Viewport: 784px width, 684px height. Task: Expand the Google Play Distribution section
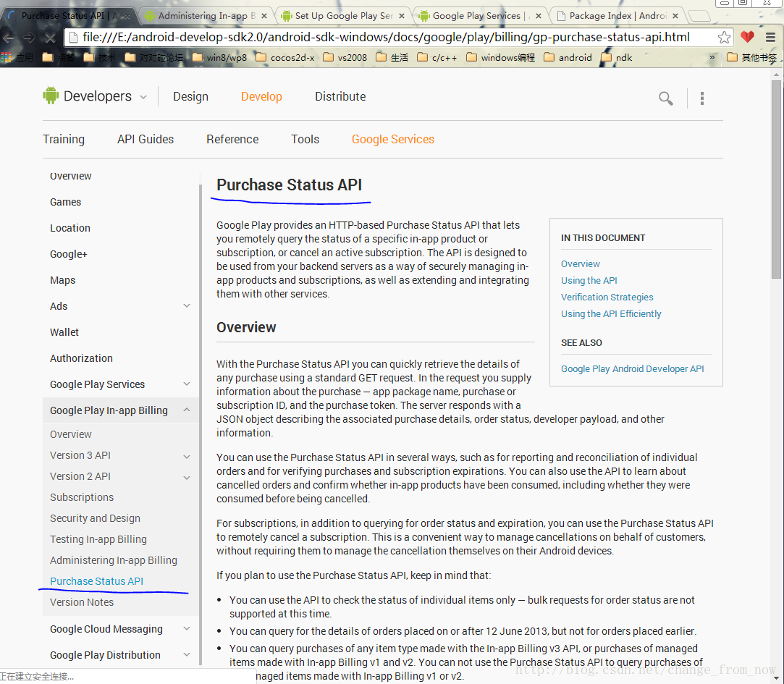pos(187,654)
